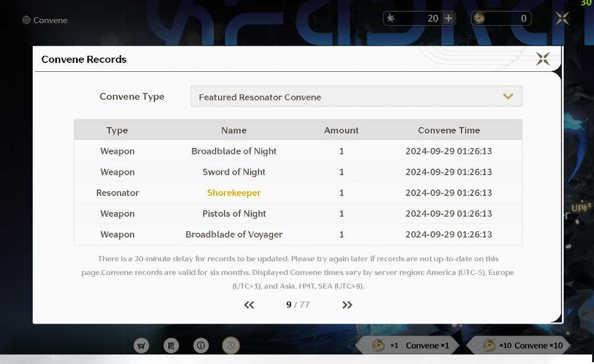Click the Amount column header

pyautogui.click(x=341, y=130)
